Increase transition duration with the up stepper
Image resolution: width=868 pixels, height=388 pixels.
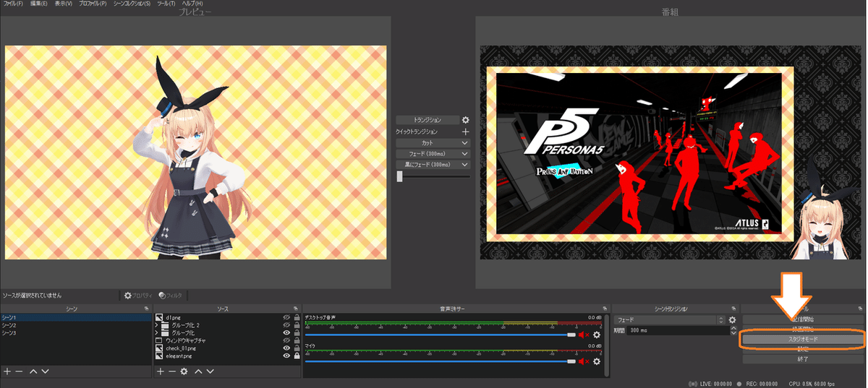[733, 328]
